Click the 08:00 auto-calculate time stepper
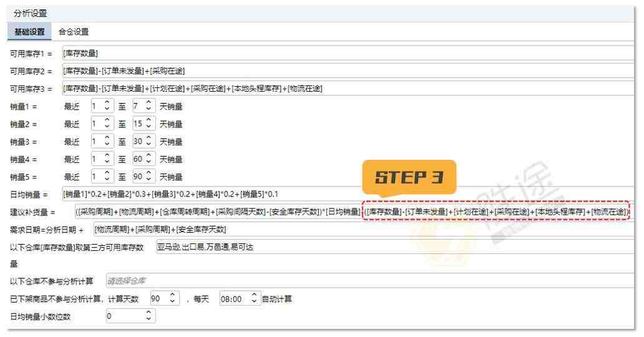Viewport: 644px width, 337px height. point(240,299)
